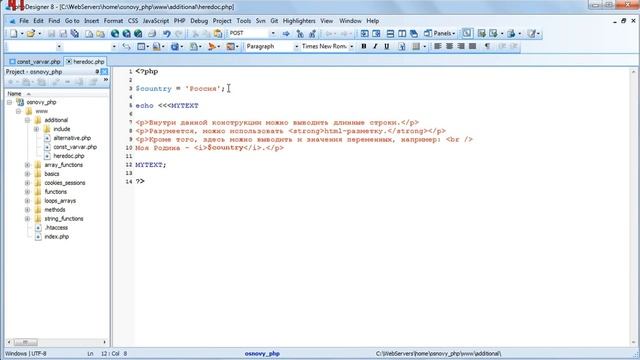Click the heredoc.php file icon in tree
Screen dimensions: 640x360
click(x=47, y=156)
